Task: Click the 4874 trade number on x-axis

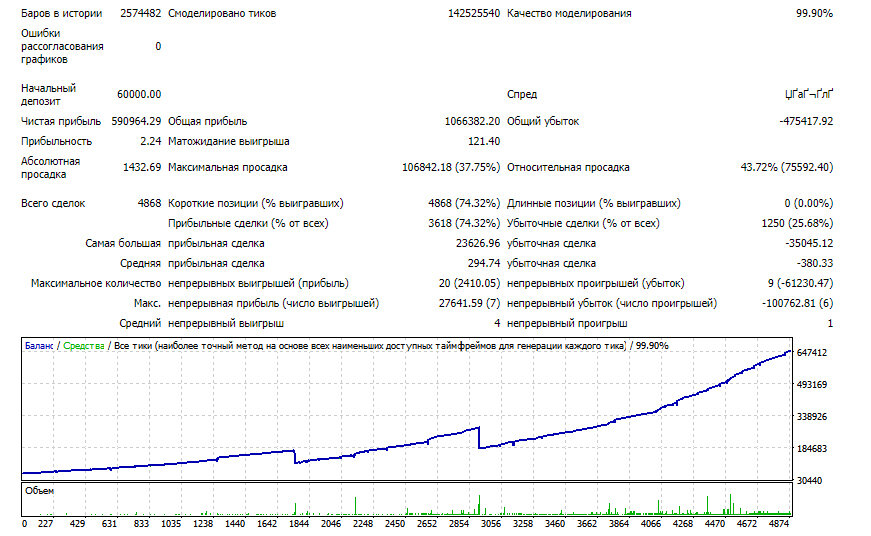Action: click(x=779, y=524)
